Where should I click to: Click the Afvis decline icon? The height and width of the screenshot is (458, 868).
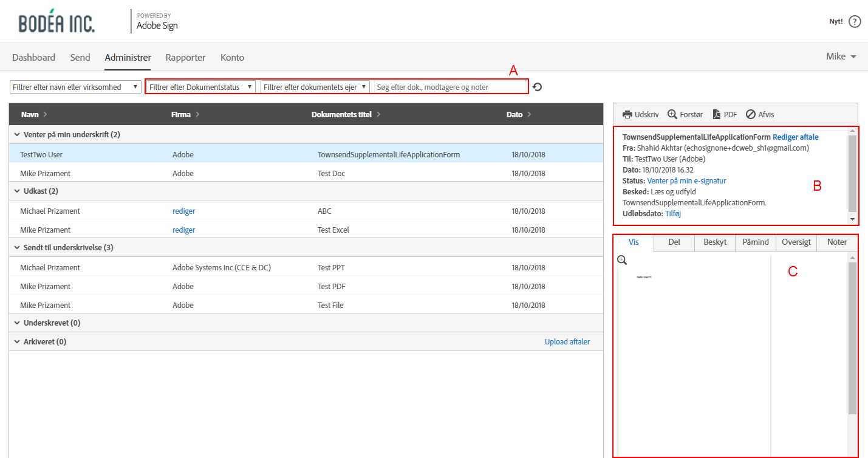tap(751, 114)
